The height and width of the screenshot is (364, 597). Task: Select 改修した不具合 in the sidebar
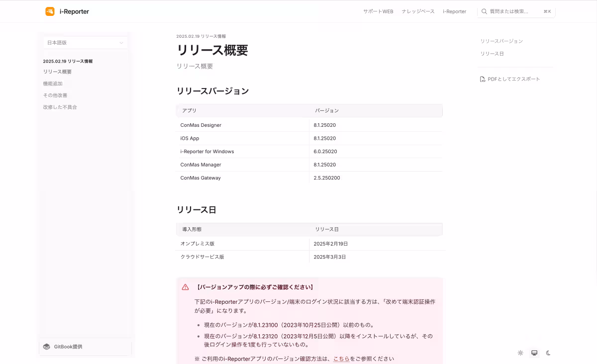60,107
